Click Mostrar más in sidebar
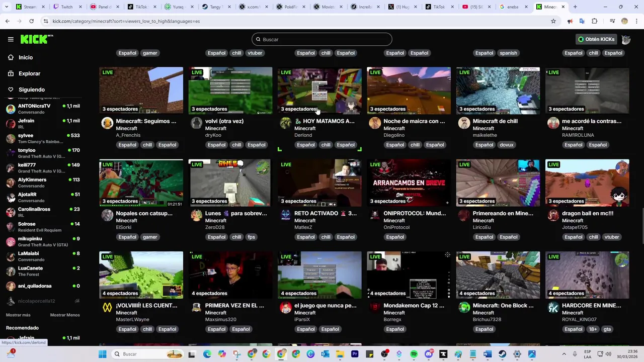Screen dimensions: 644x362 pos(18,315)
